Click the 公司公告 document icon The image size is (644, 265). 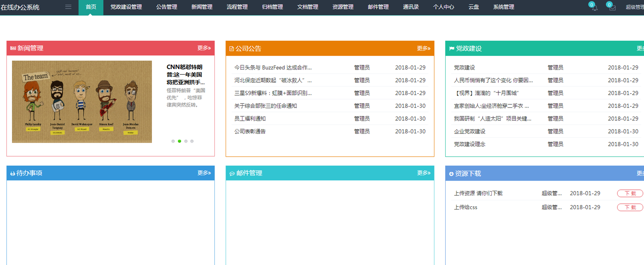tap(232, 49)
